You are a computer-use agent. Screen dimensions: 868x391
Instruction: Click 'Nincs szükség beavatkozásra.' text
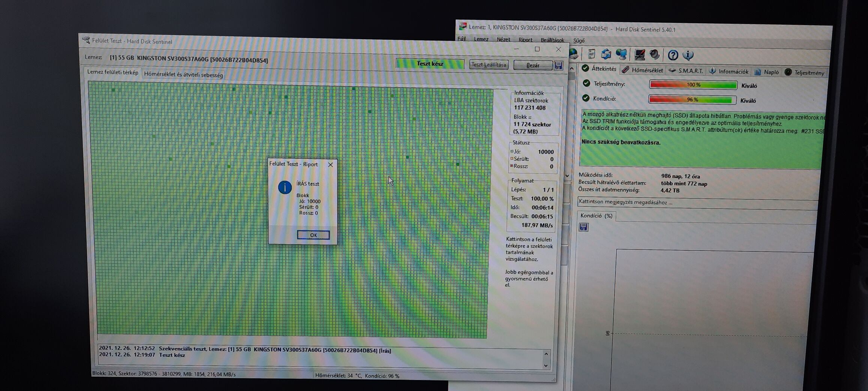click(x=621, y=142)
